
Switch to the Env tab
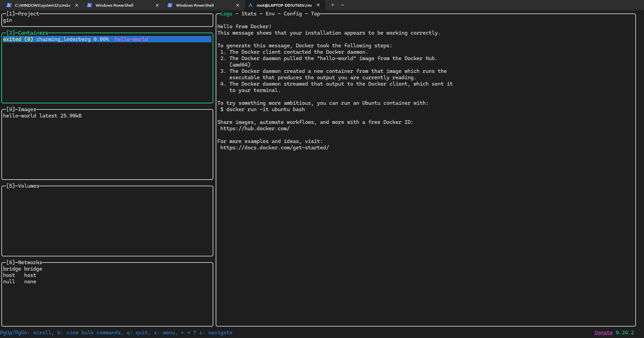click(x=270, y=14)
